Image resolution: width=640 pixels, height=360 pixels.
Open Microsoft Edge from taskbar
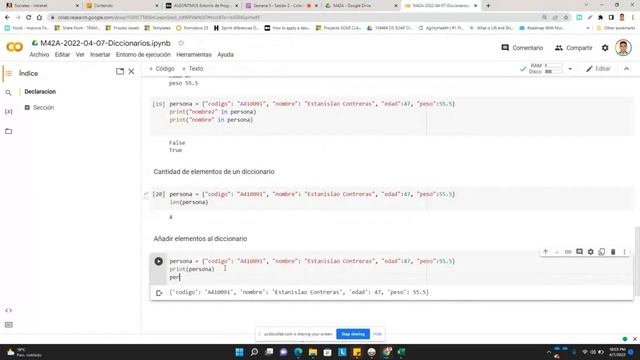(x=298, y=352)
